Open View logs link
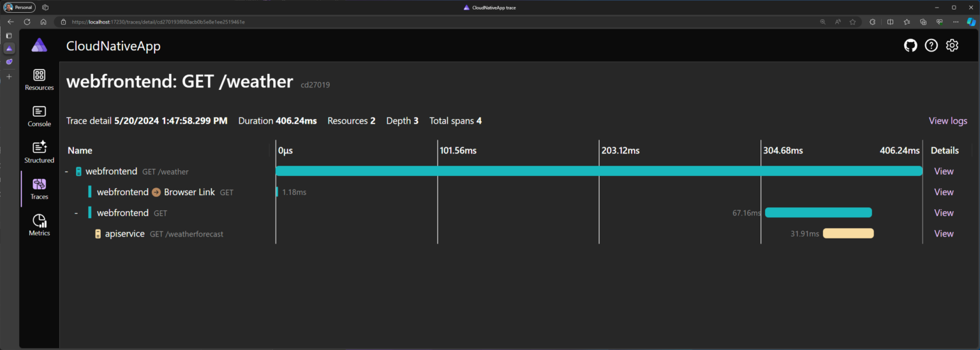Viewport: 980px width, 350px height. 947,121
